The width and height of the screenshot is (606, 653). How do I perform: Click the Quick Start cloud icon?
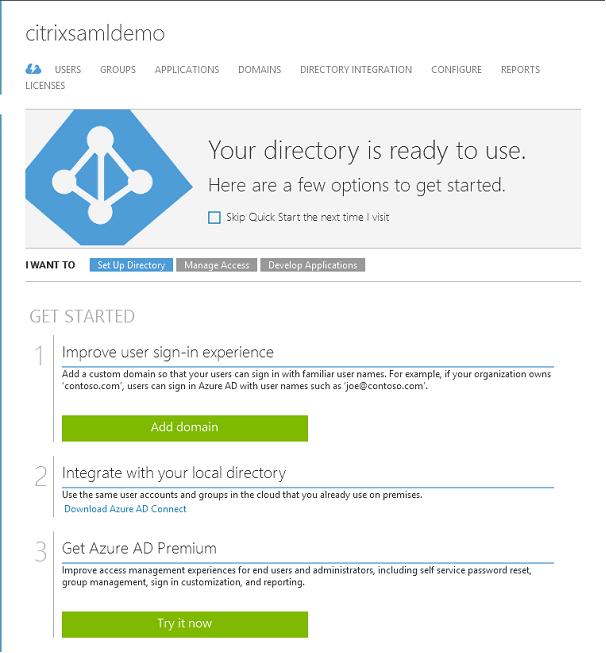click(33, 69)
